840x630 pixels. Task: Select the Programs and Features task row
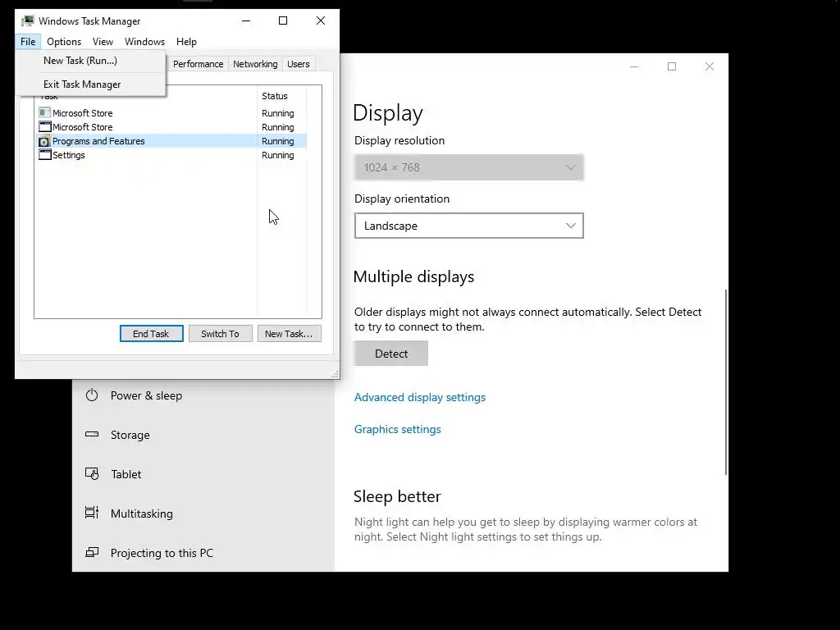171,141
